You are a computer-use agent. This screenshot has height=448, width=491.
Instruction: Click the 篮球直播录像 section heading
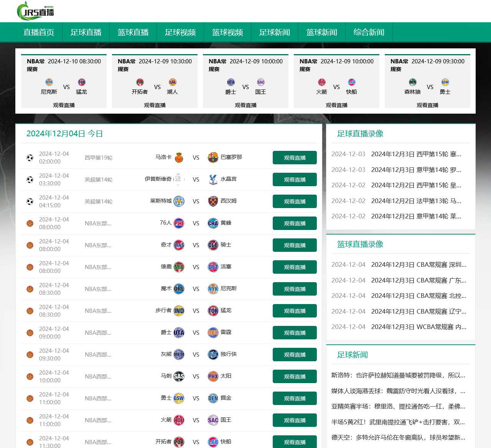[360, 244]
